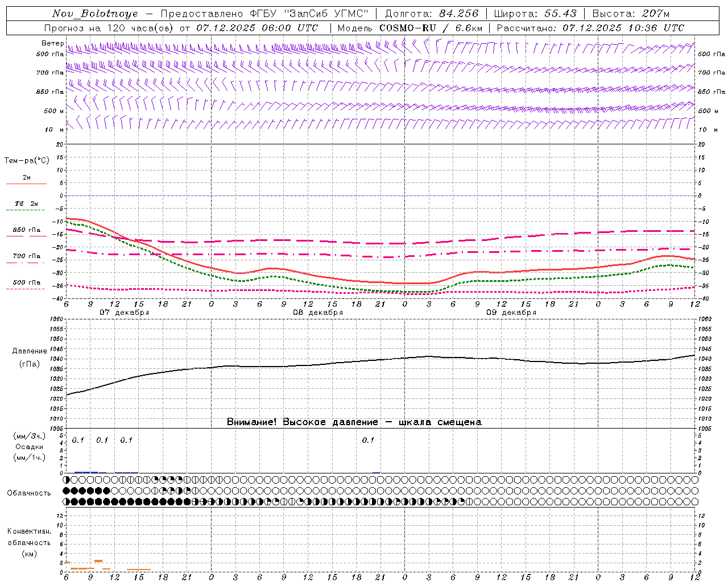Click the (мм/3ч.) precipitation unit label
The height and width of the screenshot is (582, 728).
[x=30, y=436]
